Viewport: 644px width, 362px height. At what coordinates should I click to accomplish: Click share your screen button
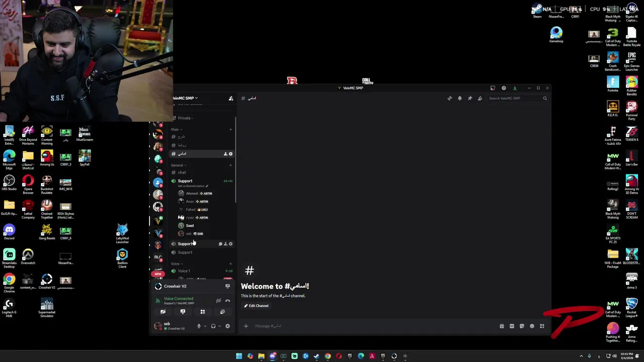[x=183, y=312]
